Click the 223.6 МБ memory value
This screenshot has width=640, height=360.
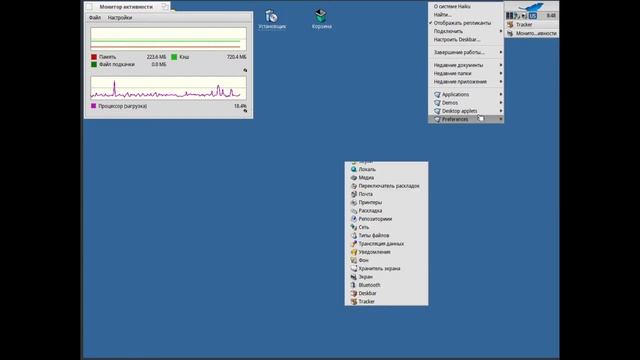pyautogui.click(x=156, y=57)
